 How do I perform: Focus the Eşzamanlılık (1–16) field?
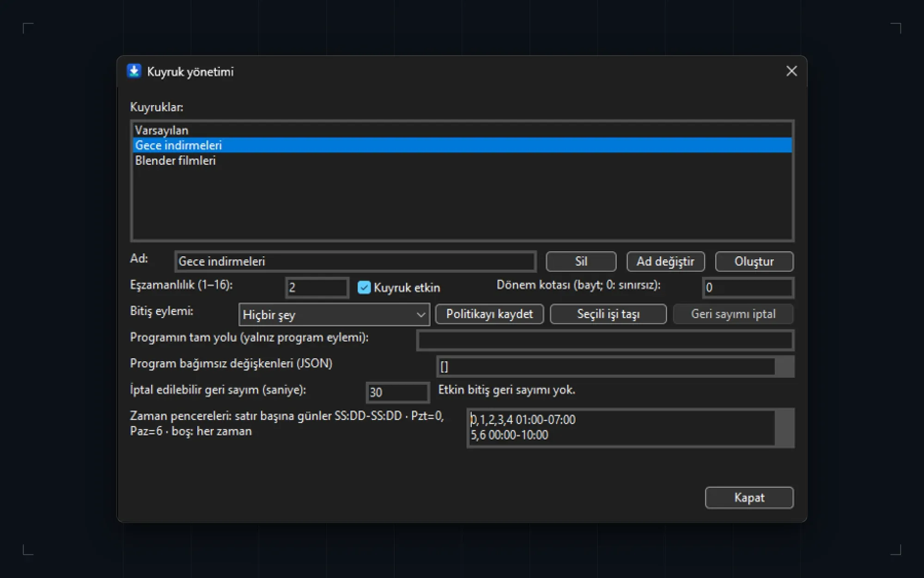point(317,288)
